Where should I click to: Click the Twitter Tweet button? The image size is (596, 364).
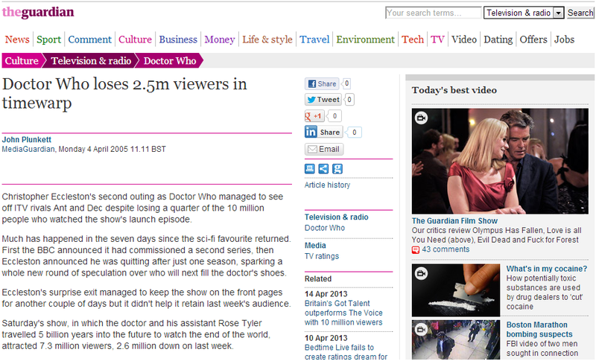tap(323, 100)
